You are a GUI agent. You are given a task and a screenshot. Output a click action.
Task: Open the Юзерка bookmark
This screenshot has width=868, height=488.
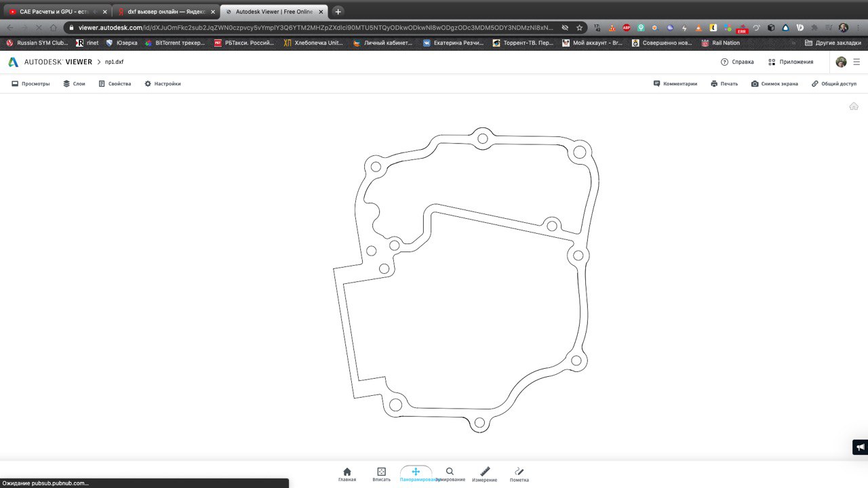coord(122,43)
